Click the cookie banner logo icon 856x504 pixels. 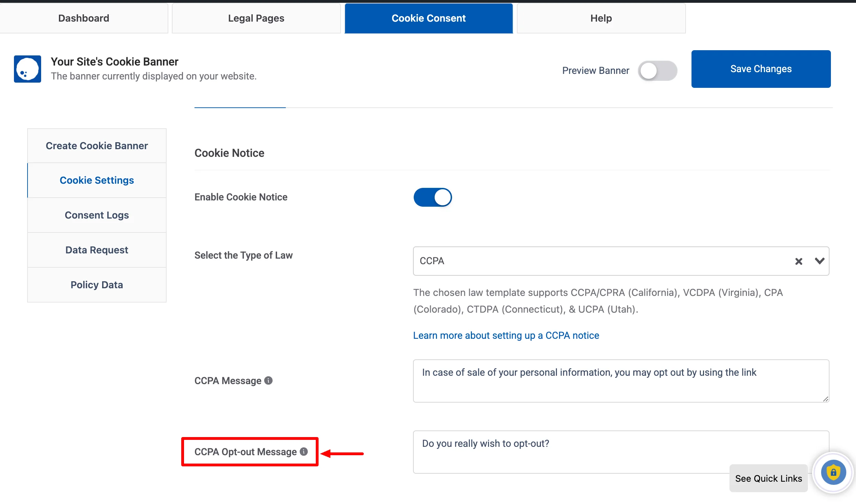click(x=27, y=69)
